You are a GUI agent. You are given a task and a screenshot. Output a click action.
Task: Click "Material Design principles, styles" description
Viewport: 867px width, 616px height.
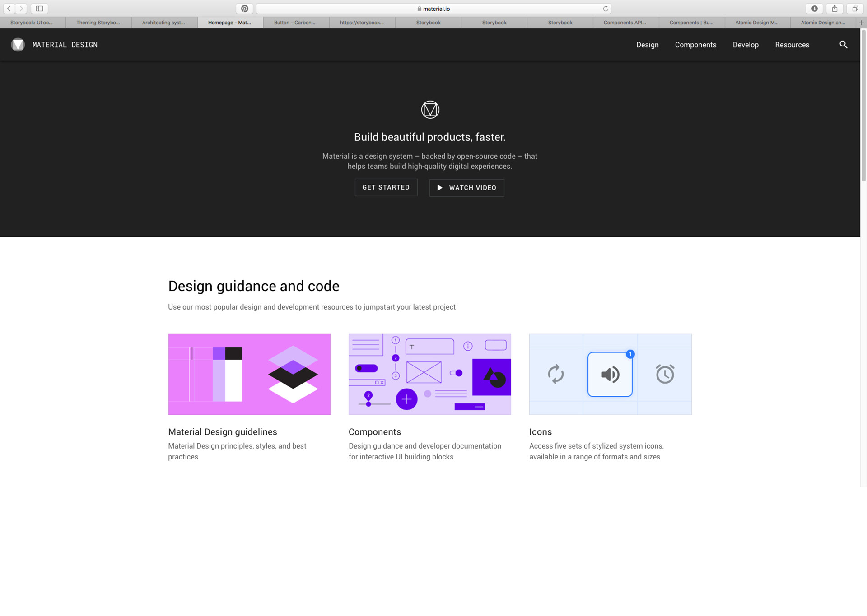point(237,451)
